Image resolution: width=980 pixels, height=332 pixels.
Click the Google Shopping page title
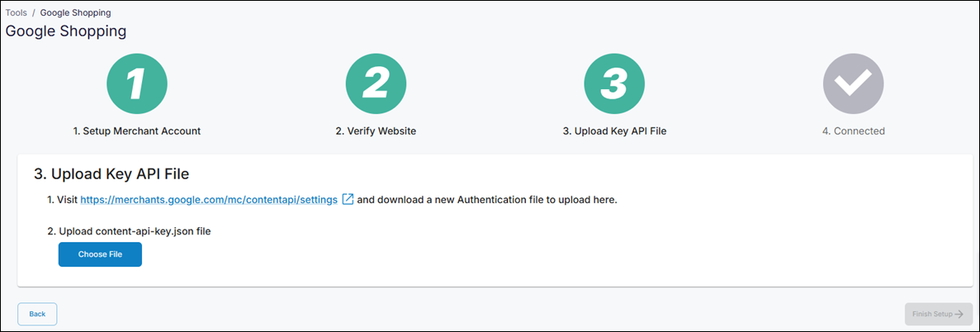[66, 31]
